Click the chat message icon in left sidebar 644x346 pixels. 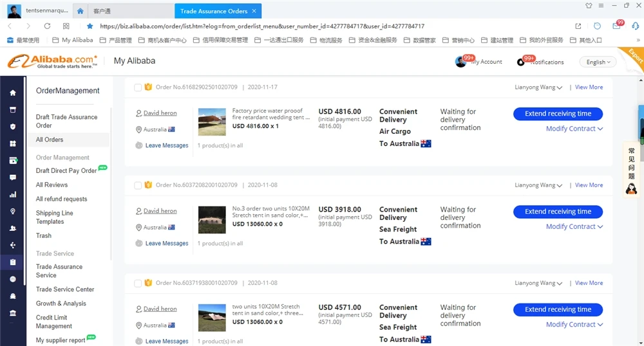[x=13, y=178]
